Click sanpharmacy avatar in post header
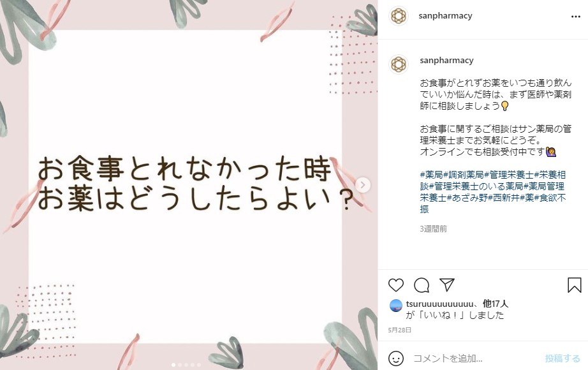588x370 pixels. [x=398, y=16]
